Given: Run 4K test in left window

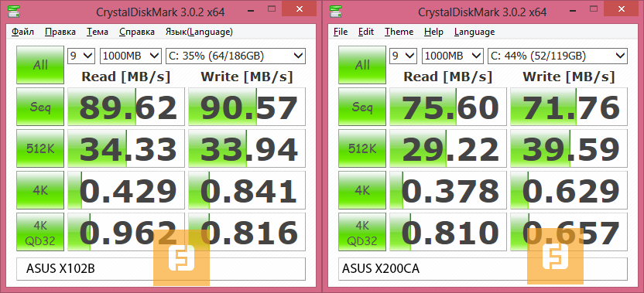Looking at the screenshot, I should point(40,190).
